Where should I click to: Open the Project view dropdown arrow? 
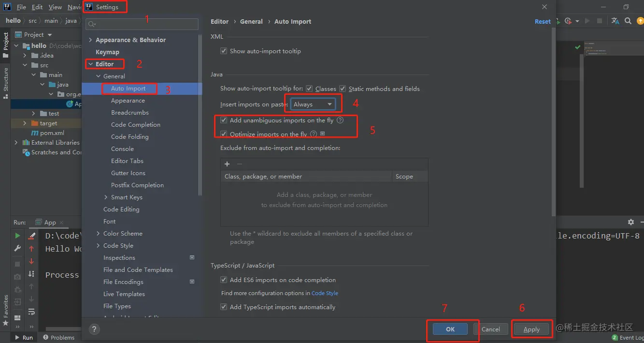tap(50, 35)
